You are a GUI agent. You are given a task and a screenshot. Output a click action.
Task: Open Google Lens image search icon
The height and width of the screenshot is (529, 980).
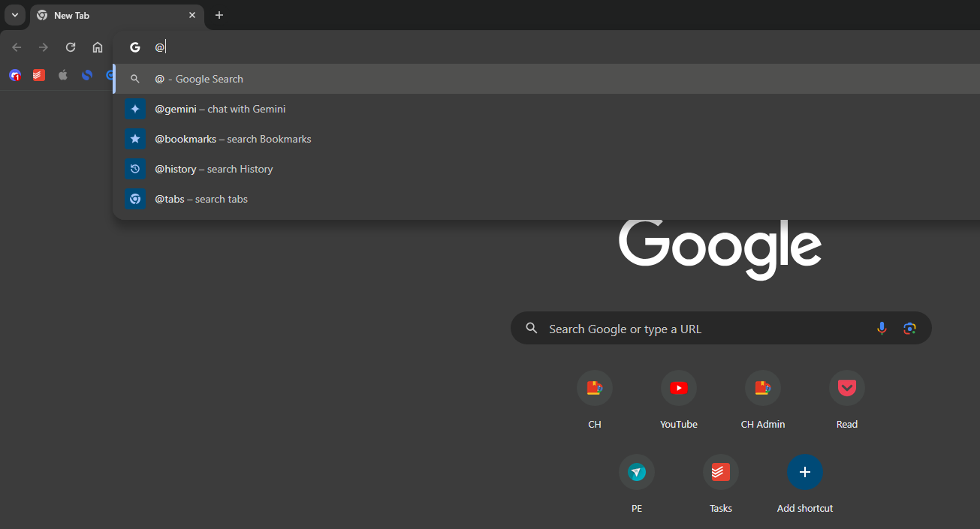(909, 329)
